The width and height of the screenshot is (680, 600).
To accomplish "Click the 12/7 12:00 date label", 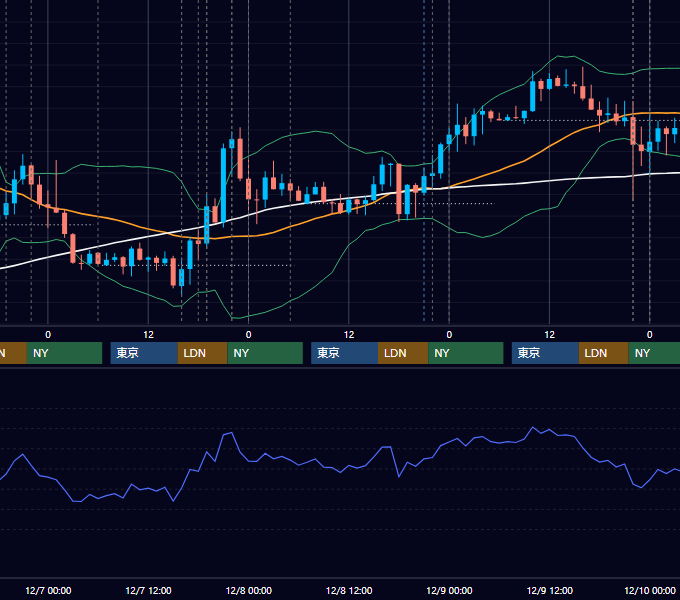I will point(148,590).
